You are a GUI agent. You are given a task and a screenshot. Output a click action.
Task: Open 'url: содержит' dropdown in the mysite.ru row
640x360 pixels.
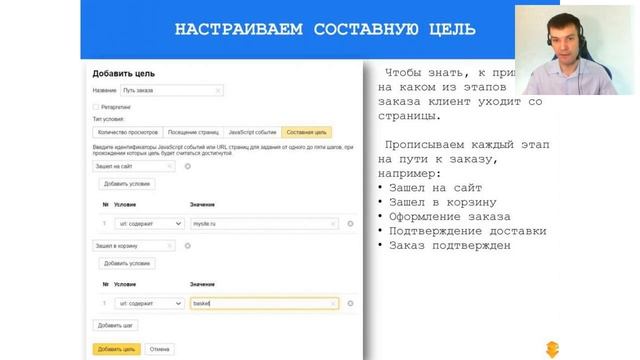149,224
